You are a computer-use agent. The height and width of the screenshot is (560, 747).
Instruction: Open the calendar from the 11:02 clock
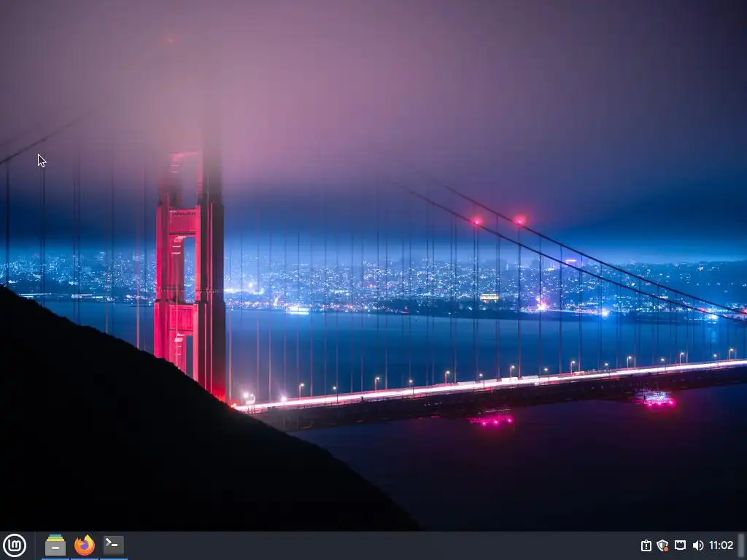721,545
